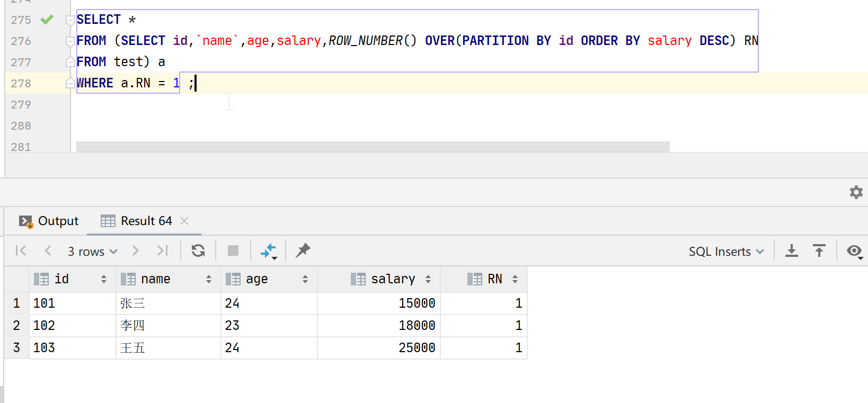
Task: Open compare data arrows dropdown
Action: pos(269,251)
